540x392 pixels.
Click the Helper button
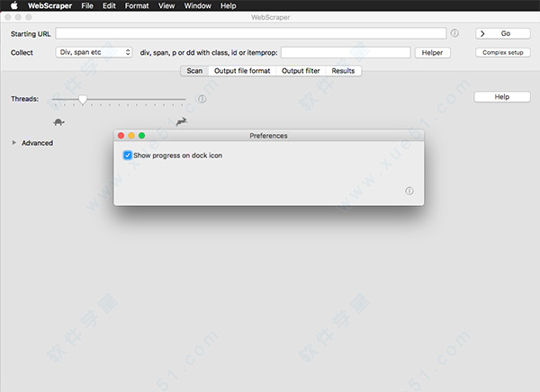[433, 53]
